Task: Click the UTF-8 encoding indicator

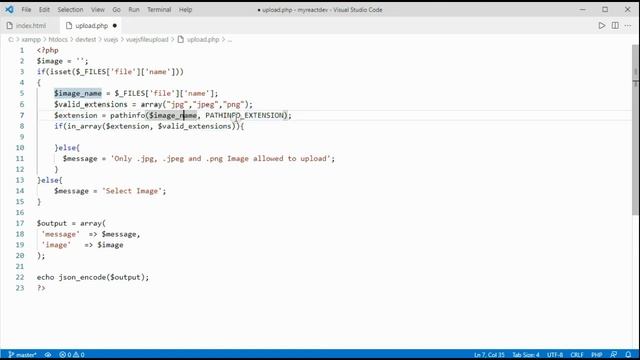Action: [x=555, y=355]
